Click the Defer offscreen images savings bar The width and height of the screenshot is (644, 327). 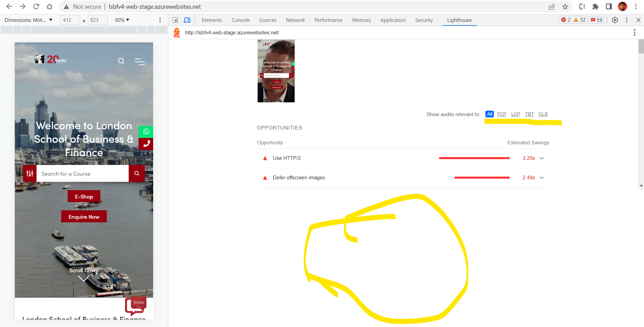(482, 177)
